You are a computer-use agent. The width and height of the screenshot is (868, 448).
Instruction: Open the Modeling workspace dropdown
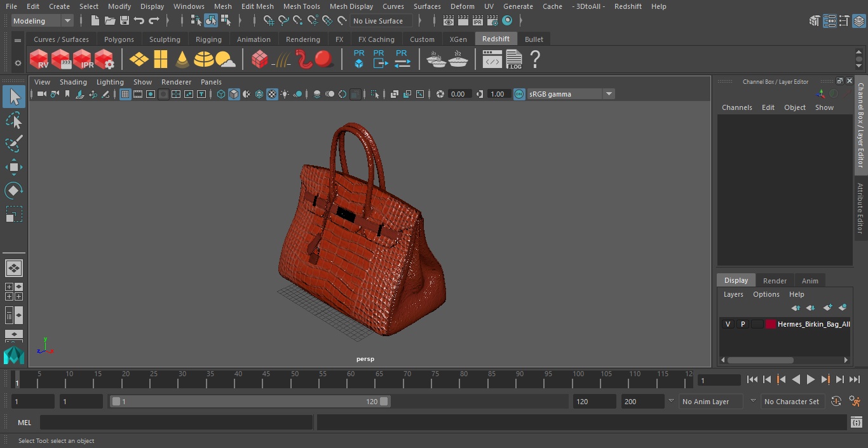(42, 21)
